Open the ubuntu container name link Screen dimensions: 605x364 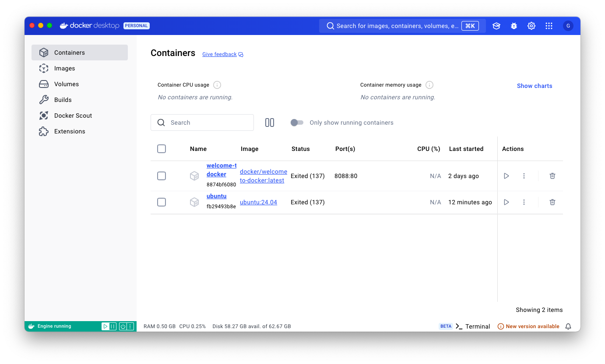pos(217,196)
